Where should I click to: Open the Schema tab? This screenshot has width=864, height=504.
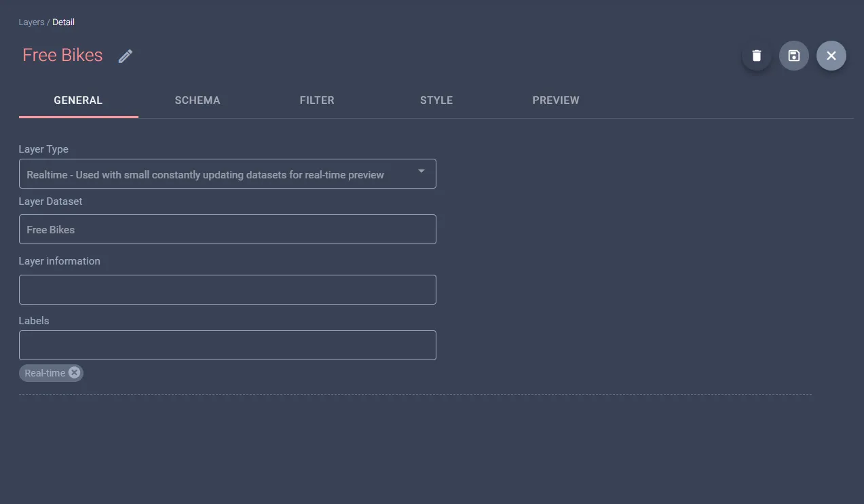198,100
